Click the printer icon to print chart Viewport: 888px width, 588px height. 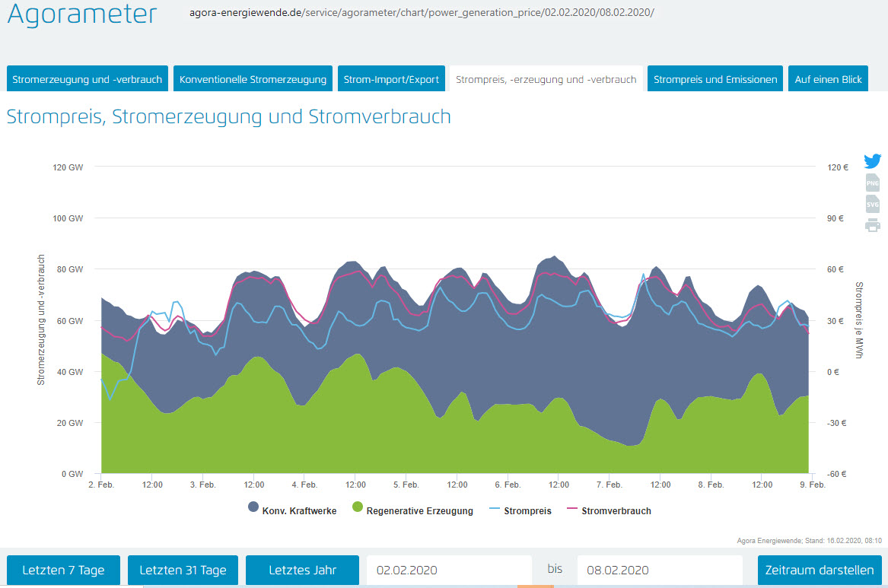(x=872, y=225)
